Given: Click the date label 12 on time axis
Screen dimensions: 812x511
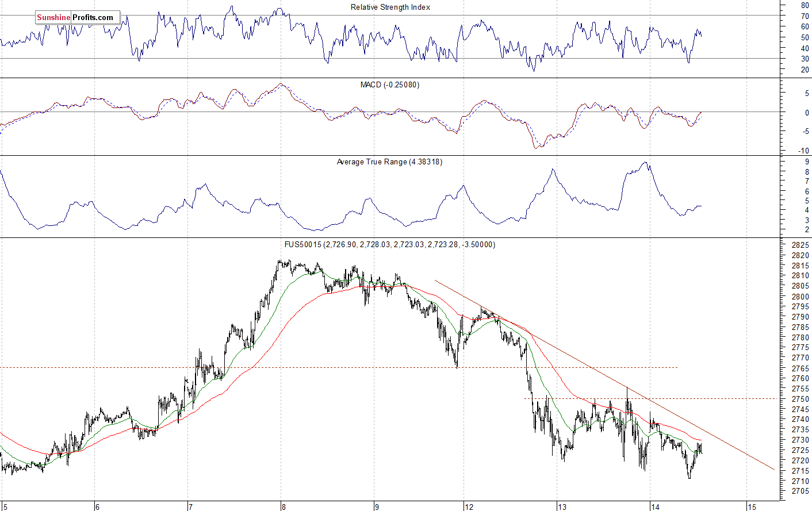Looking at the screenshot, I should pos(469,506).
